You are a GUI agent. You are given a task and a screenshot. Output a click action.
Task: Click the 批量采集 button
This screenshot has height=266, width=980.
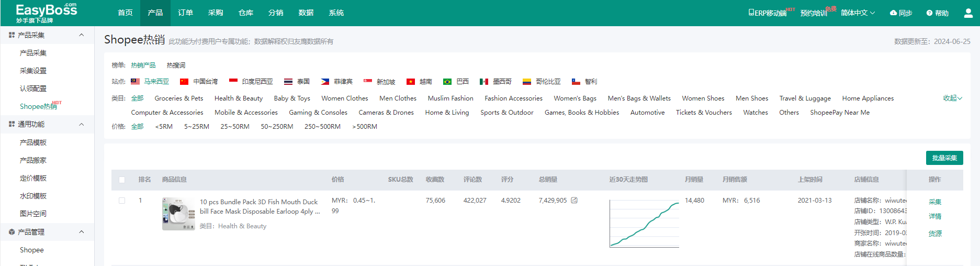tap(944, 158)
